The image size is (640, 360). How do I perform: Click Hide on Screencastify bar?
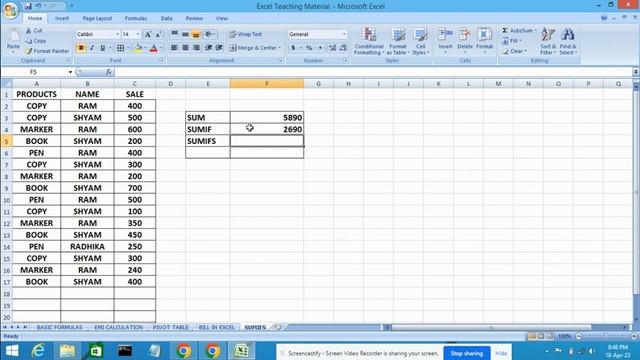(x=501, y=353)
